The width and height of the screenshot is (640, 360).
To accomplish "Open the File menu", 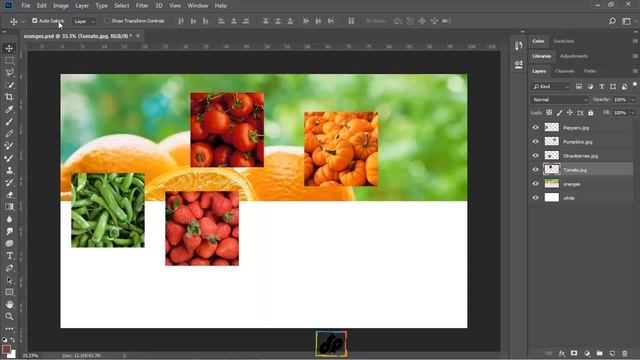I will [x=26, y=6].
